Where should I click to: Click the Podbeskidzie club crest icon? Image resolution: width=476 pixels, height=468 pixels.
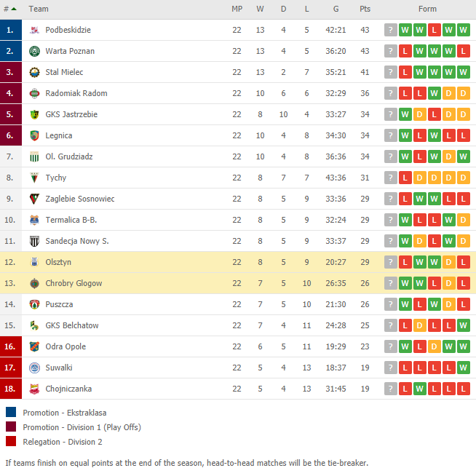point(34,30)
